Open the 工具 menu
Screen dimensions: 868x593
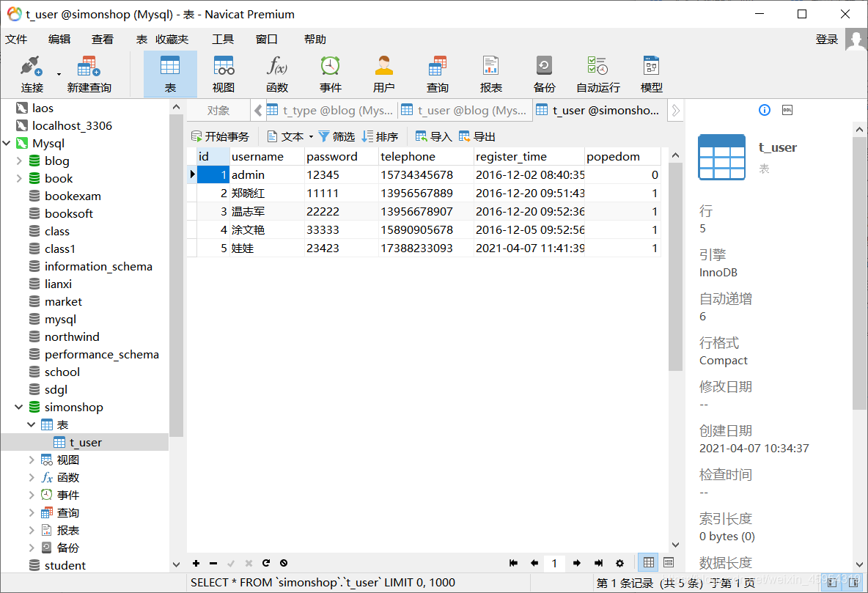click(223, 40)
